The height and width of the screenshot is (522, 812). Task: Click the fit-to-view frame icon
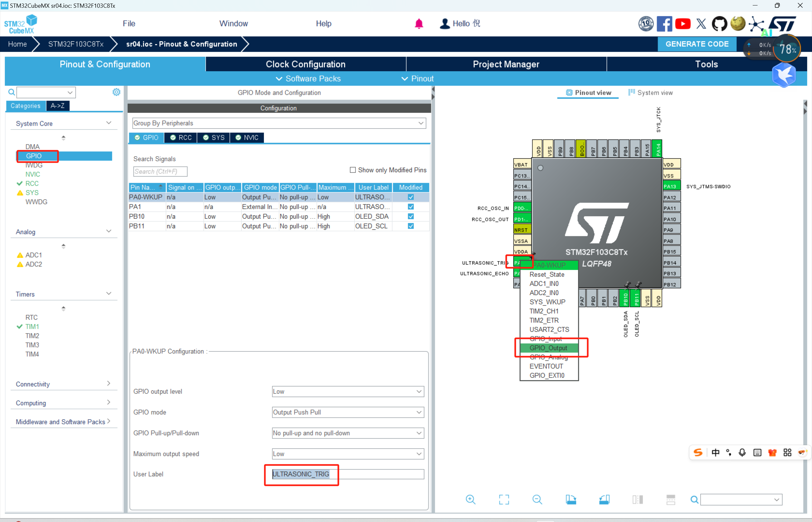(504, 499)
